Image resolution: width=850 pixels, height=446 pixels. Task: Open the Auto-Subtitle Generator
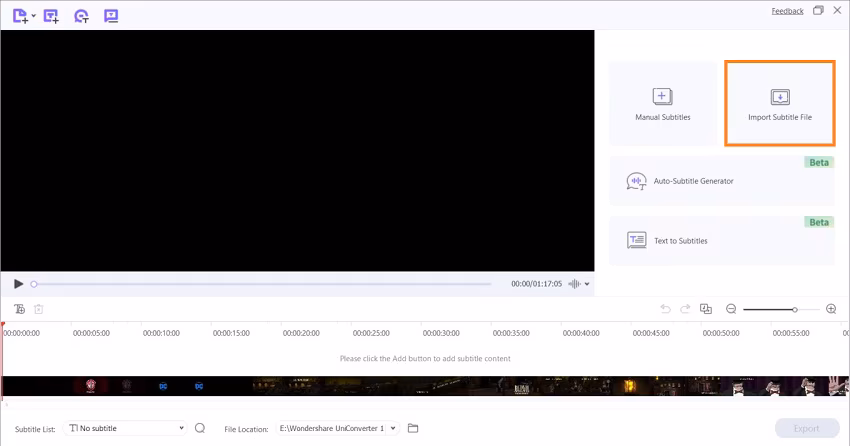click(x=722, y=181)
